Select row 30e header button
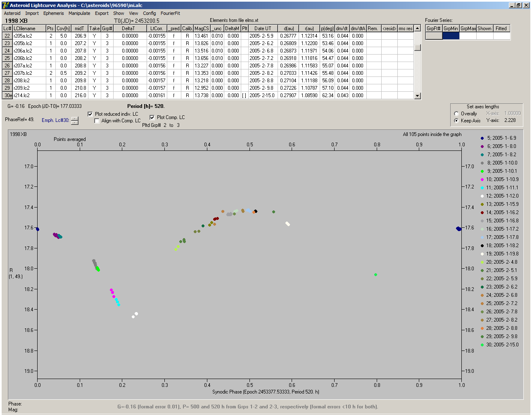Image resolution: width=532 pixels, height=415 pixels. (7, 95)
